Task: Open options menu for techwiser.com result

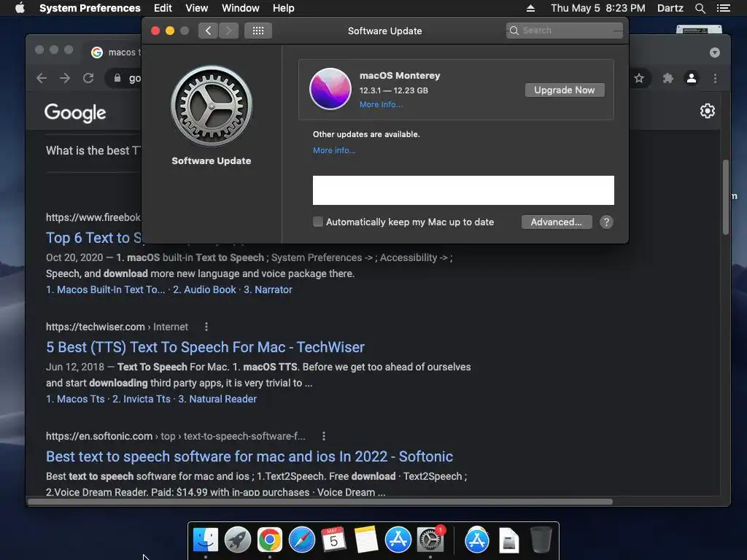Action: tap(206, 327)
